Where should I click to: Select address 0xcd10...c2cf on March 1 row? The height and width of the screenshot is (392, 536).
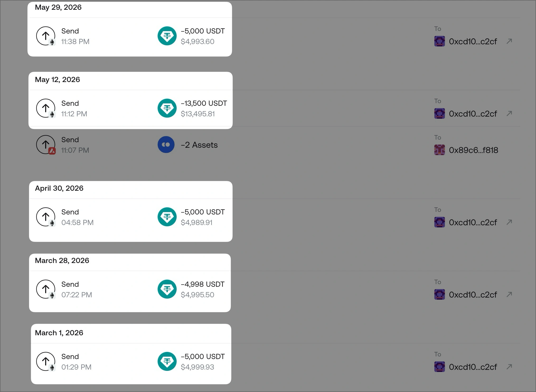click(x=473, y=367)
